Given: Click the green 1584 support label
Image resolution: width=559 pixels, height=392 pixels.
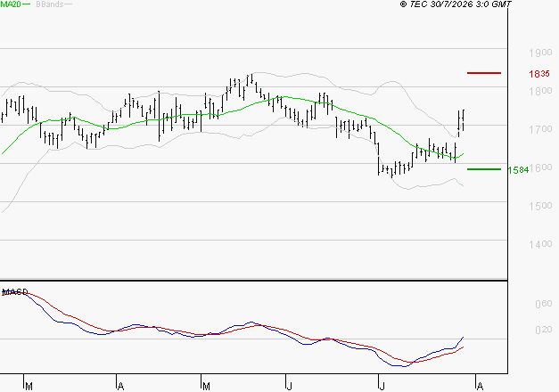Looking at the screenshot, I should pyautogui.click(x=518, y=170).
